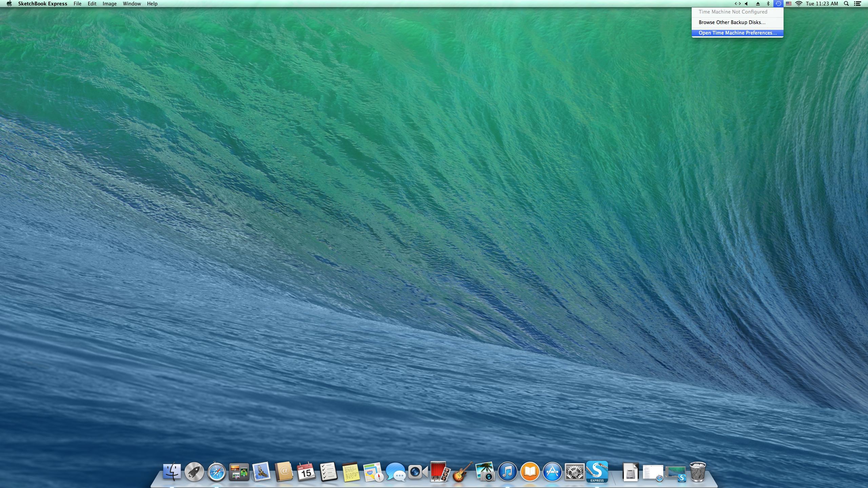
Task: Open System Preferences from Dock
Action: point(574,472)
